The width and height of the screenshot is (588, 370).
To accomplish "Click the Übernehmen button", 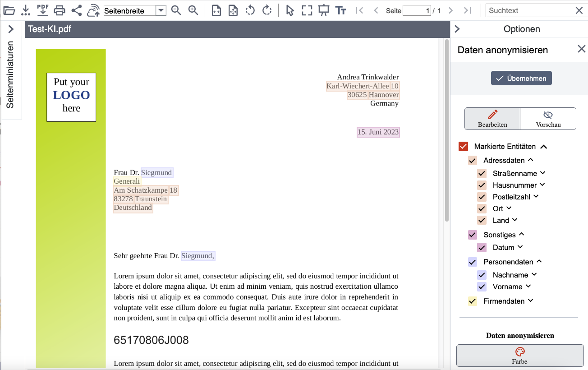I will point(521,78).
